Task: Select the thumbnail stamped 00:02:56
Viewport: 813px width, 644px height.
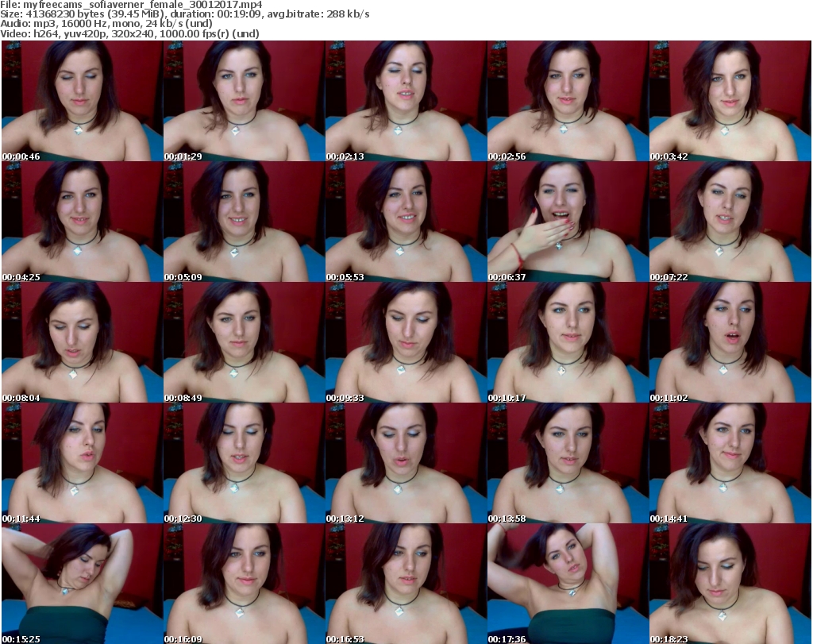Action: 568,101
